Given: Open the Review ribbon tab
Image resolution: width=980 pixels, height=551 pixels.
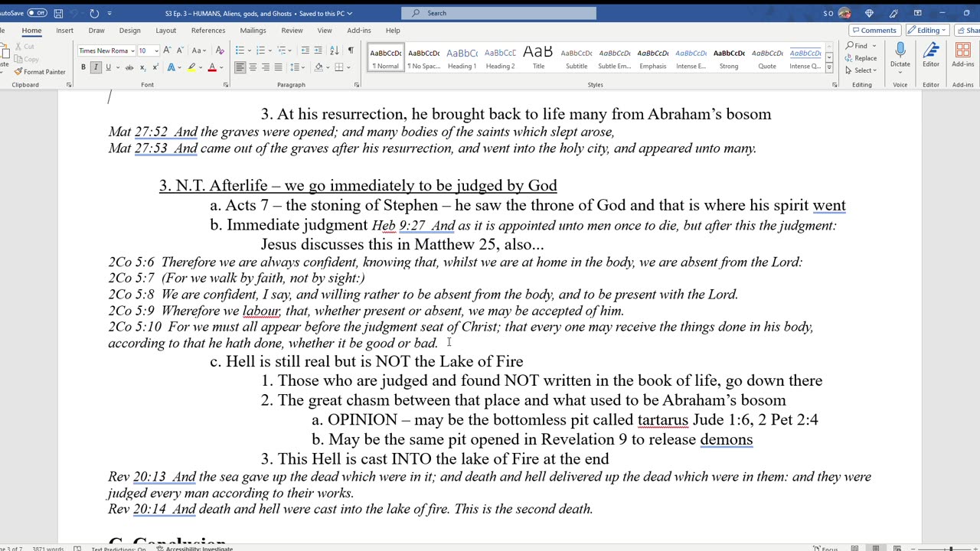Looking at the screenshot, I should pyautogui.click(x=292, y=31).
